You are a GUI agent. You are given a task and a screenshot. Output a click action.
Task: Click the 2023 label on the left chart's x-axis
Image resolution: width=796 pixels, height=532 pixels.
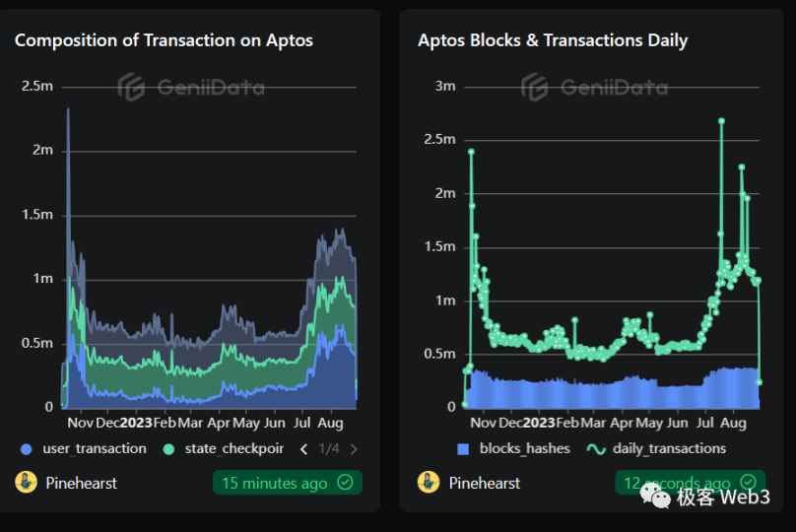(x=136, y=423)
